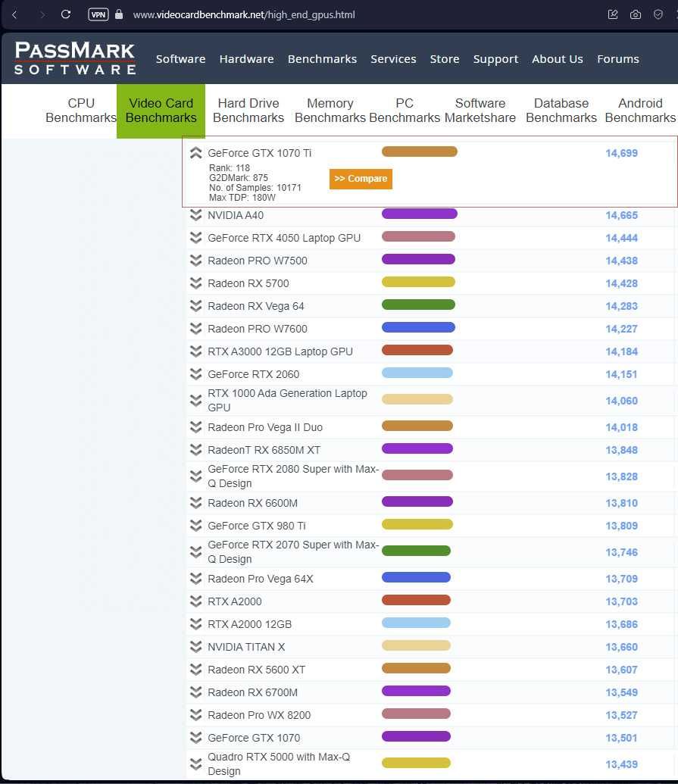Switch to CPU Benchmarks tab

[x=81, y=111]
